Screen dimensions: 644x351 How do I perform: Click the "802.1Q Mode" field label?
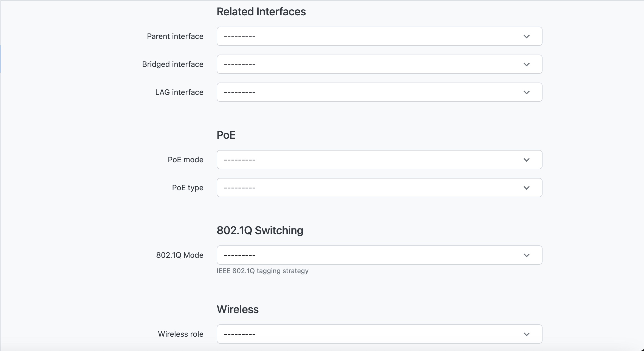pos(180,255)
